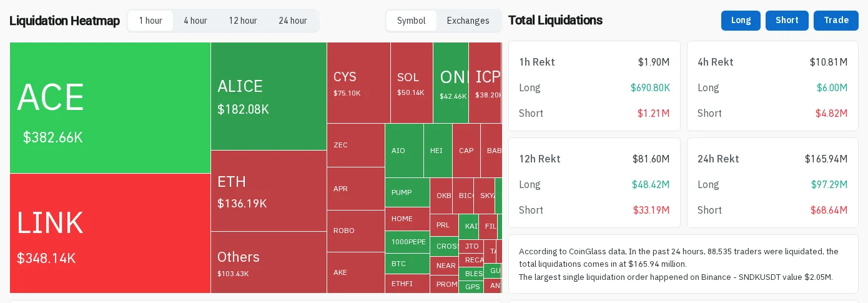Click the ZEC heatmap tile

tap(356, 145)
